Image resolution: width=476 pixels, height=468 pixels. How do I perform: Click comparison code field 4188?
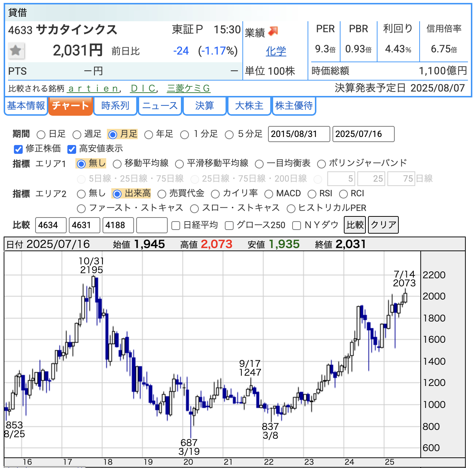(118, 225)
